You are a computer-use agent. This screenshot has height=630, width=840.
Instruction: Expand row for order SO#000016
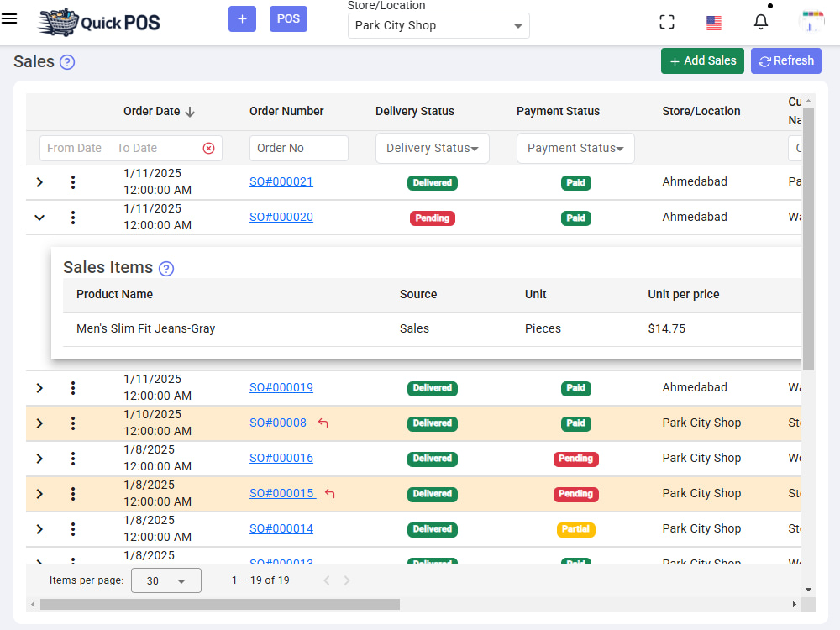point(39,459)
